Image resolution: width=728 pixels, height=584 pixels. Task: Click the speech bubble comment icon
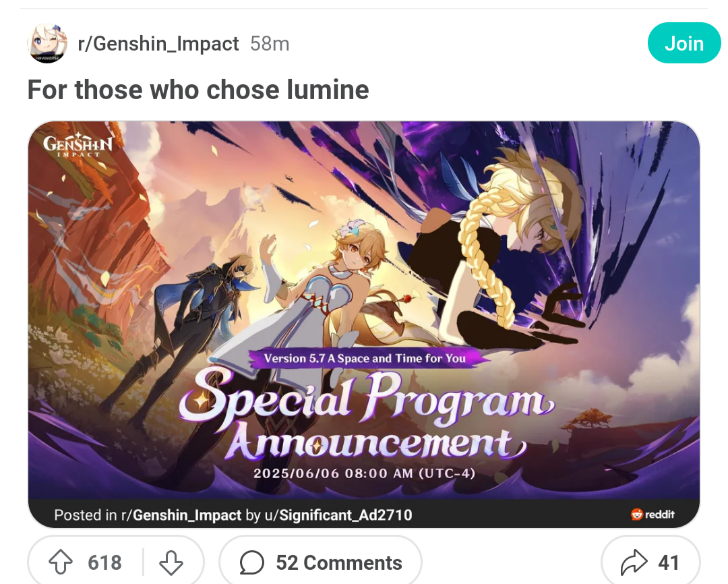(x=252, y=562)
